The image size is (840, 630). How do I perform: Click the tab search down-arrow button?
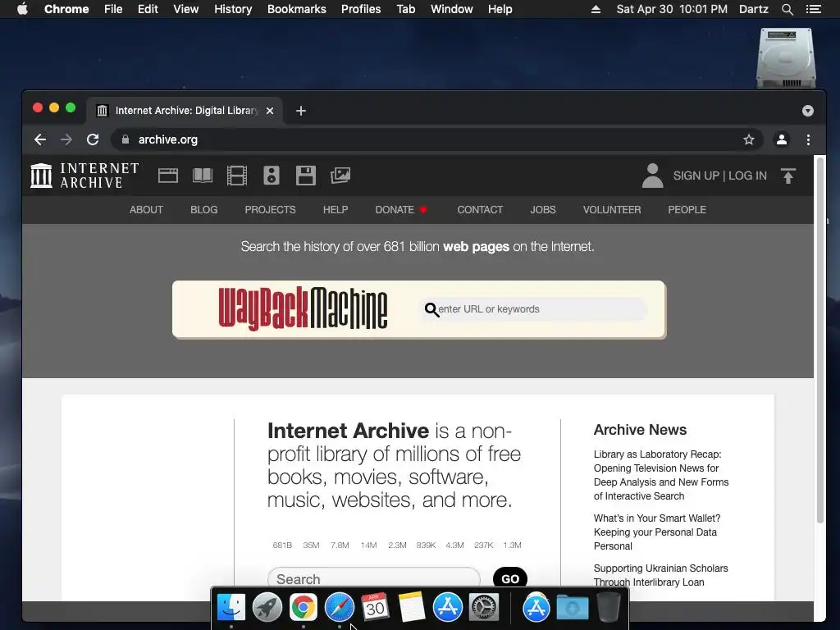[x=808, y=111]
